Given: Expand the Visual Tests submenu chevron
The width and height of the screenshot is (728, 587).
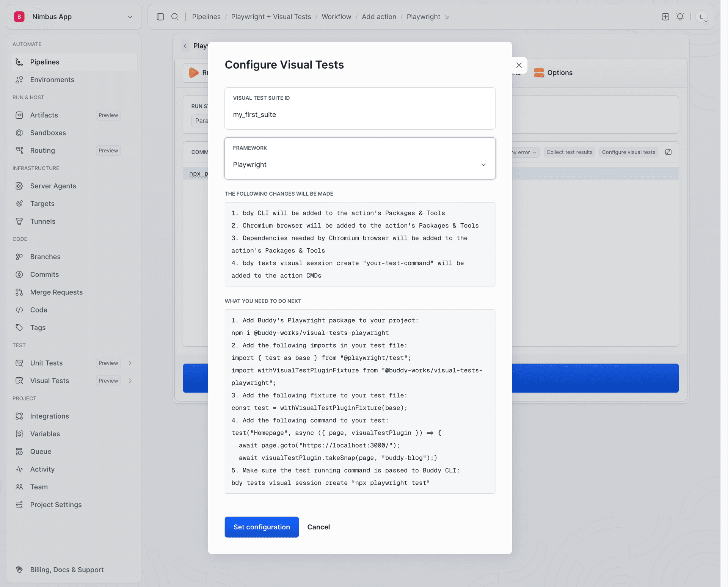Looking at the screenshot, I should pos(130,381).
